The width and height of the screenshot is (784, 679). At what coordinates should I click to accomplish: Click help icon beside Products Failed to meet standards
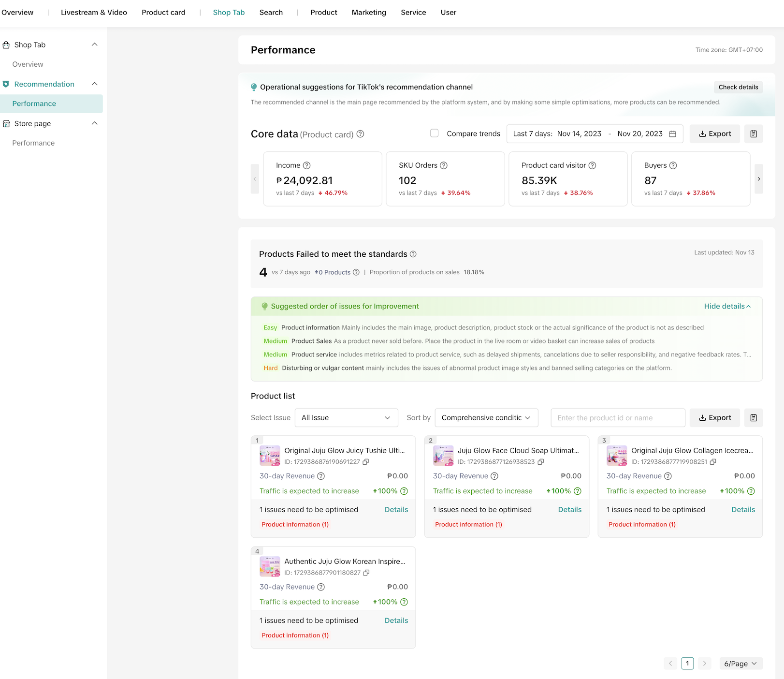[x=413, y=254]
